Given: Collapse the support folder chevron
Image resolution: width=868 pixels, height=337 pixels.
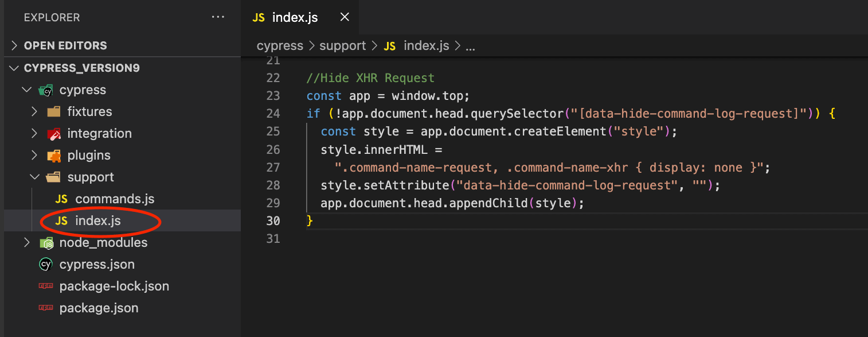Looking at the screenshot, I should point(34,177).
